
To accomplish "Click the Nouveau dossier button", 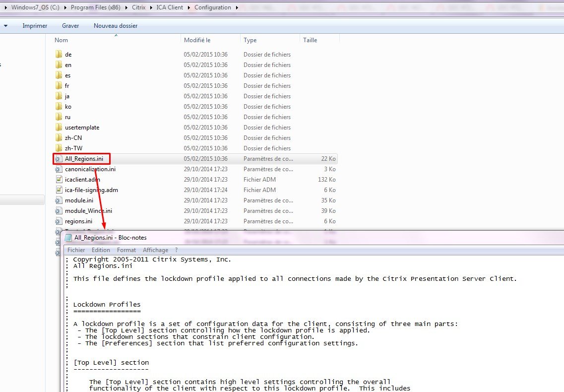I will (116, 26).
